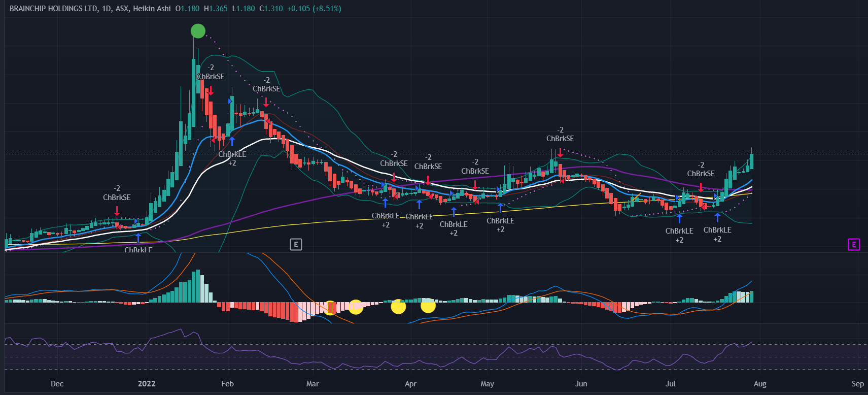Select the red arrow under the highest ChBrkSE label
The height and width of the screenshot is (395, 868).
[x=211, y=91]
